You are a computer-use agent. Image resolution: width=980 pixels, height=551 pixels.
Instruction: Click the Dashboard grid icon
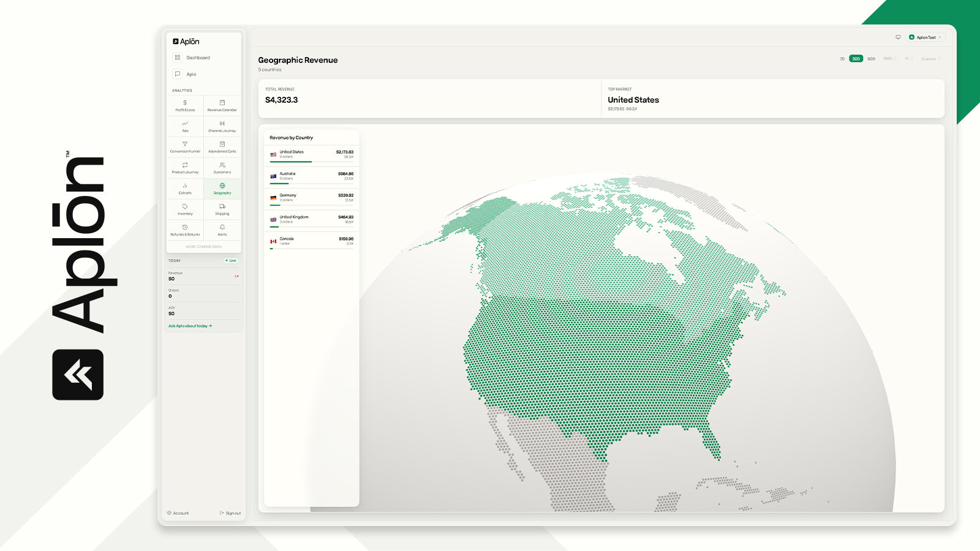tap(178, 58)
